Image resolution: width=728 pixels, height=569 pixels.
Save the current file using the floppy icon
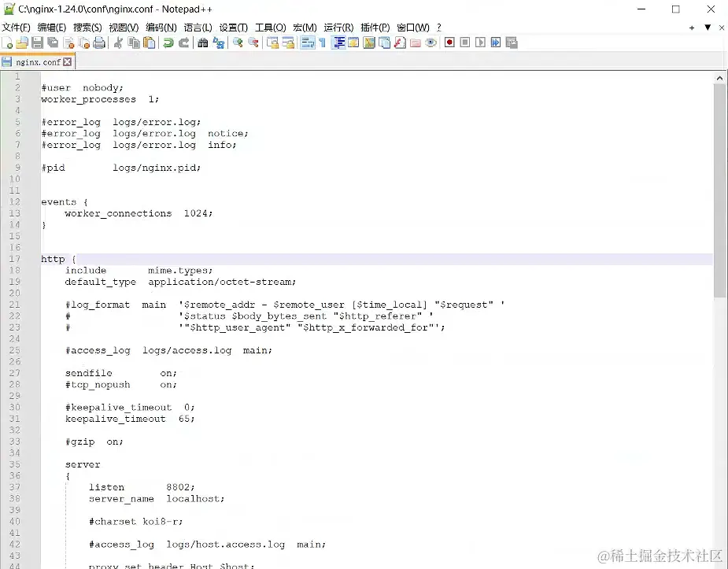[38, 42]
